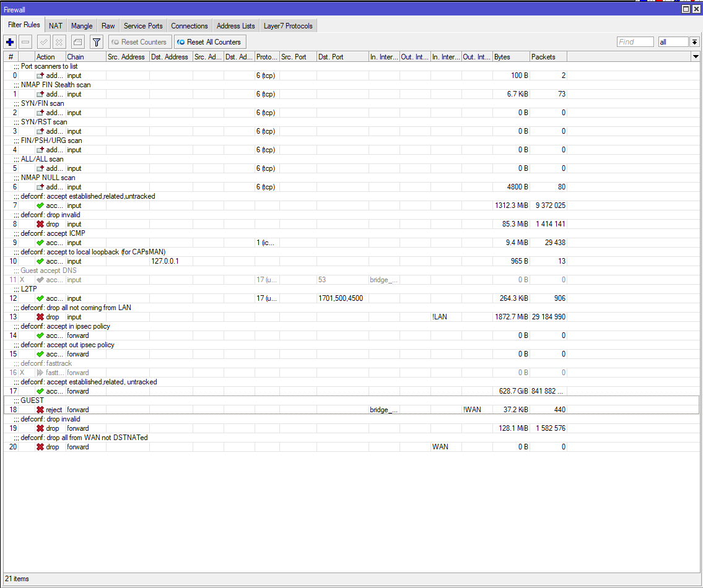Click drop icon on rule 19

tap(40, 428)
